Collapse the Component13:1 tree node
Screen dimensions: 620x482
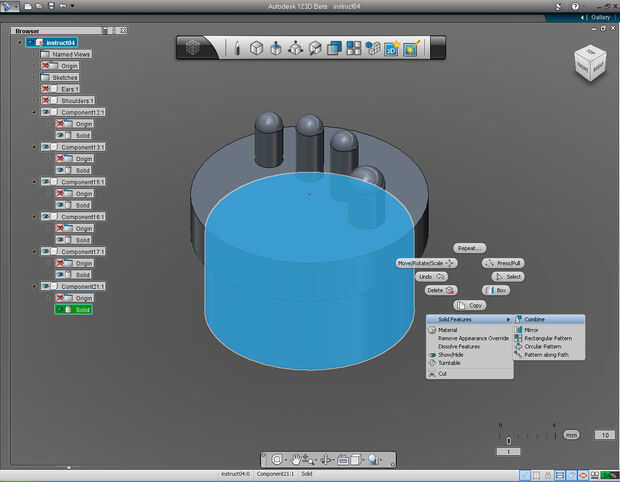[x=35, y=147]
